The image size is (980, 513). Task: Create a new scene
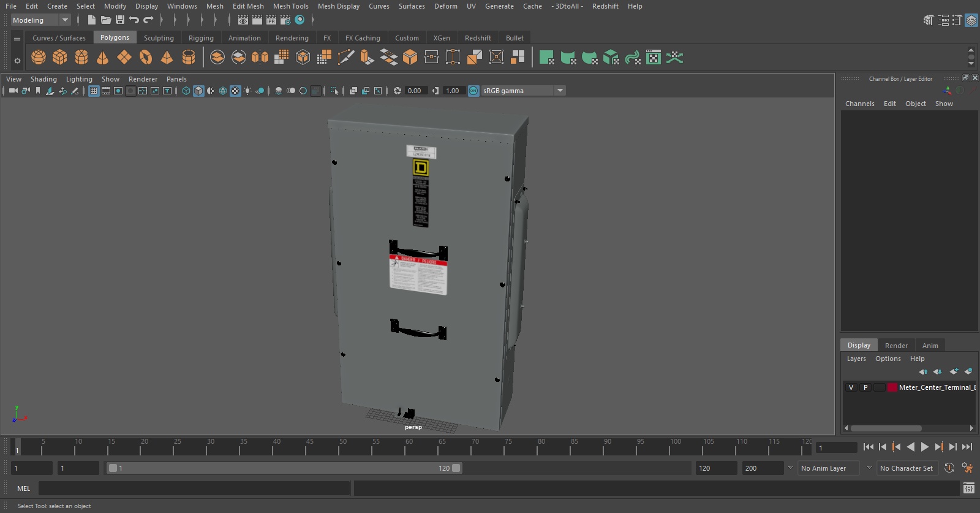point(92,20)
